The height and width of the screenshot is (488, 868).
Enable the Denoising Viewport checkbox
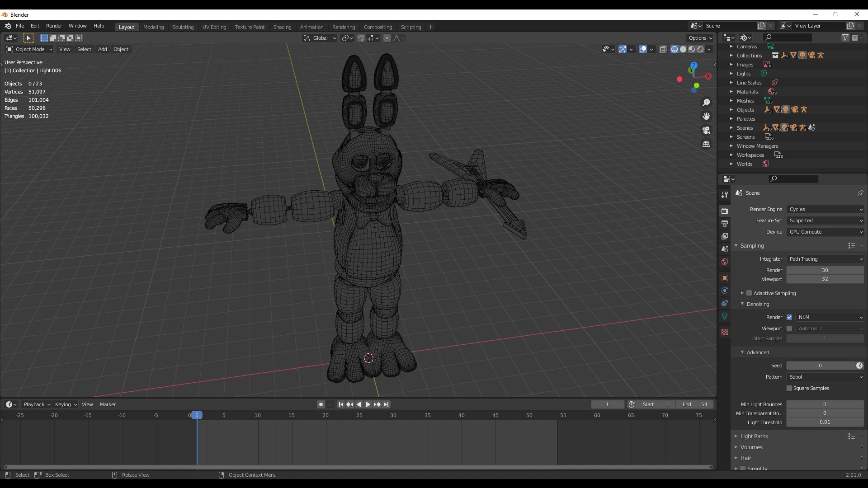789,328
